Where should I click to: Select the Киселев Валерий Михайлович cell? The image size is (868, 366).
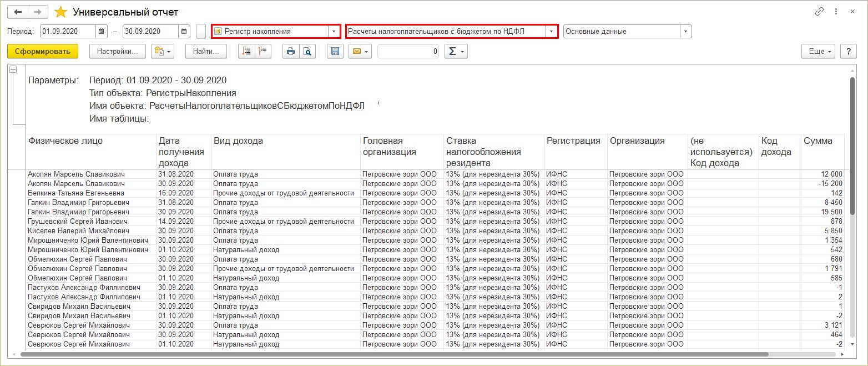click(x=91, y=231)
